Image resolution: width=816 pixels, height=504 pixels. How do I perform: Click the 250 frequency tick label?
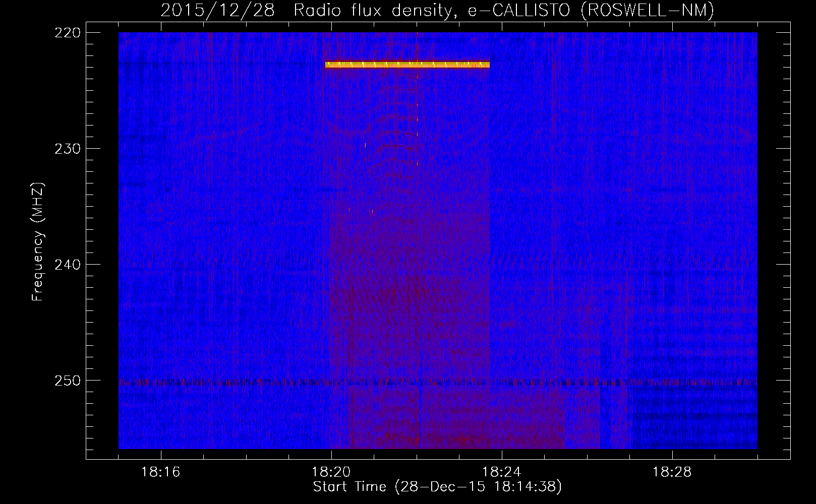(67, 381)
